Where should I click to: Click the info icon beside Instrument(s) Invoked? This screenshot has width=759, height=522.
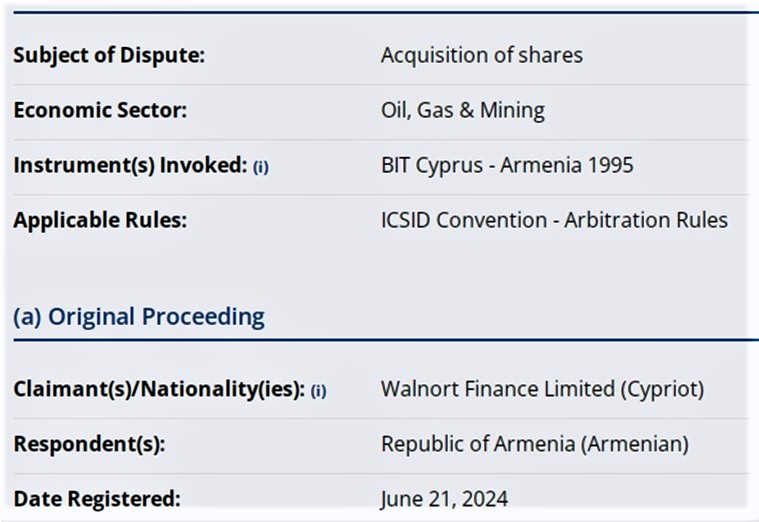click(x=260, y=168)
